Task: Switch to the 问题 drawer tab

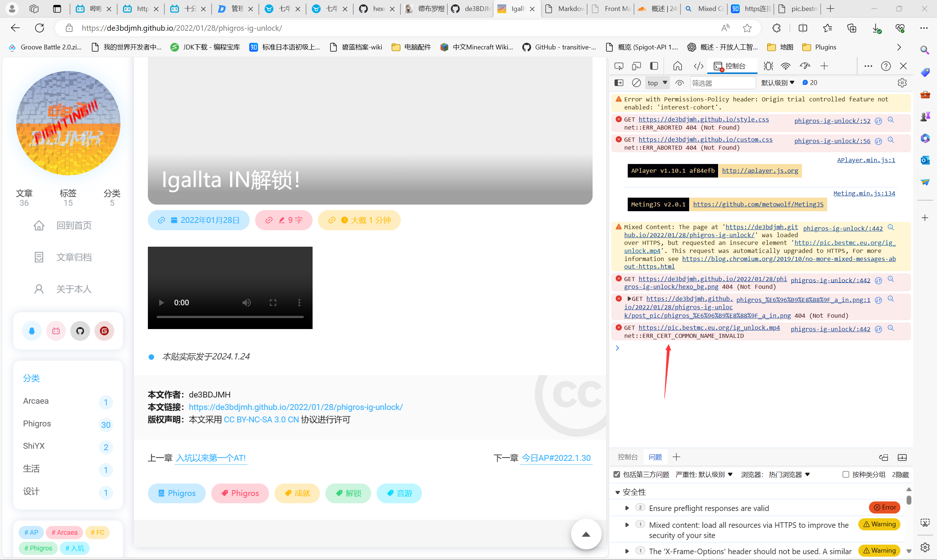Action: point(655,457)
